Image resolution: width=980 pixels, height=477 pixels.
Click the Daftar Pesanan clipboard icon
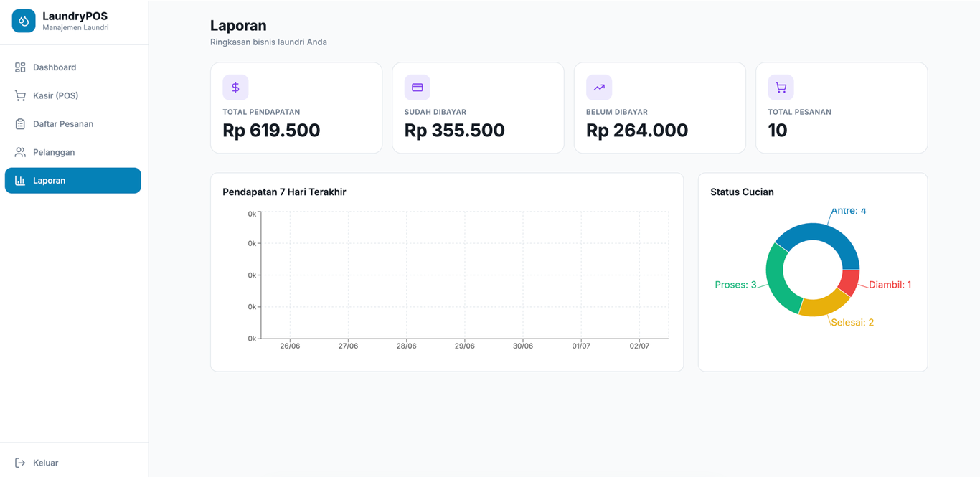(x=20, y=124)
